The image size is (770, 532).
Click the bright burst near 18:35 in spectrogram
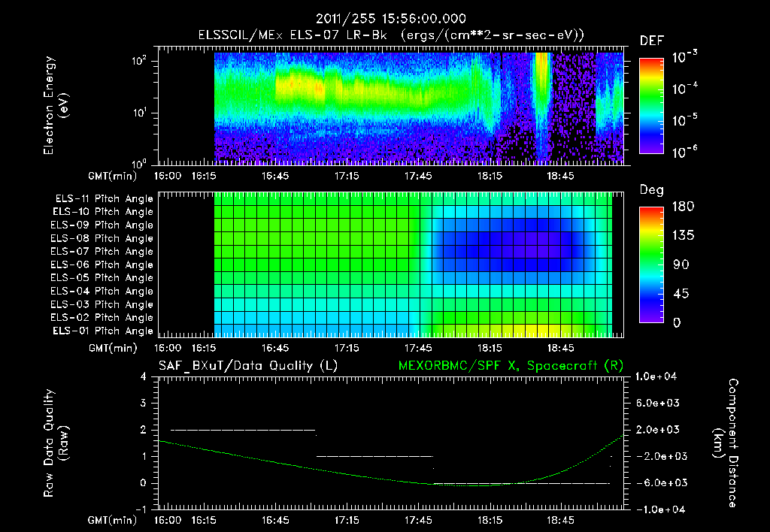[541, 83]
